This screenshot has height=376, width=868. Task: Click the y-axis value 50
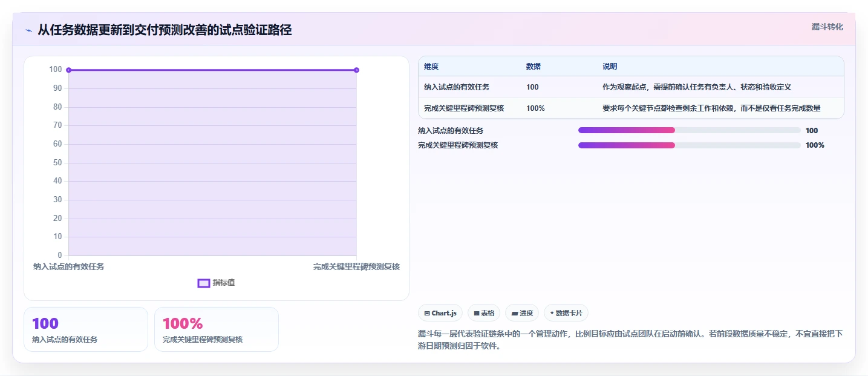pyautogui.click(x=57, y=162)
